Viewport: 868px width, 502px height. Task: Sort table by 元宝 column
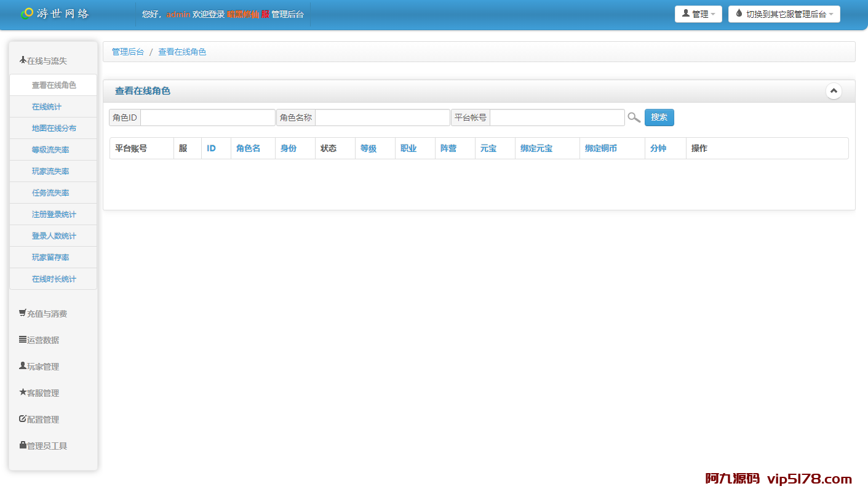click(x=488, y=148)
